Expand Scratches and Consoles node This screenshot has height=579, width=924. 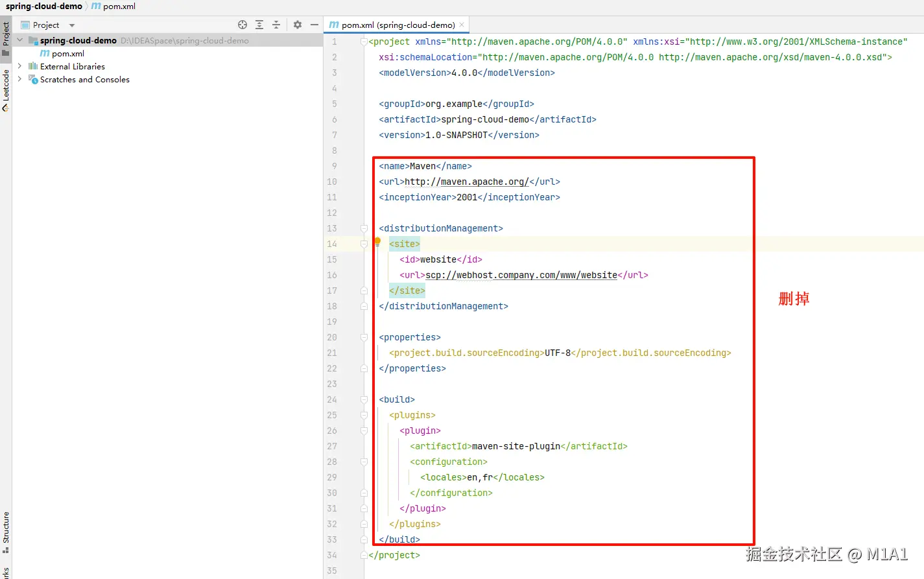point(19,79)
